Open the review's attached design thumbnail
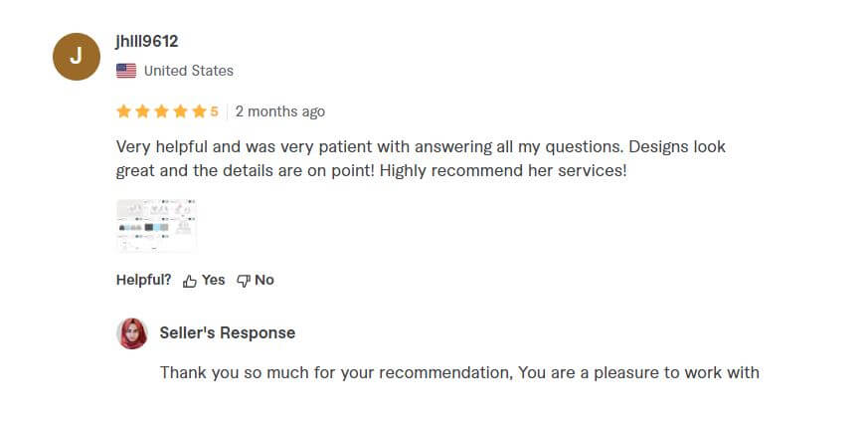Screen dimensions: 868x425 (x=156, y=226)
